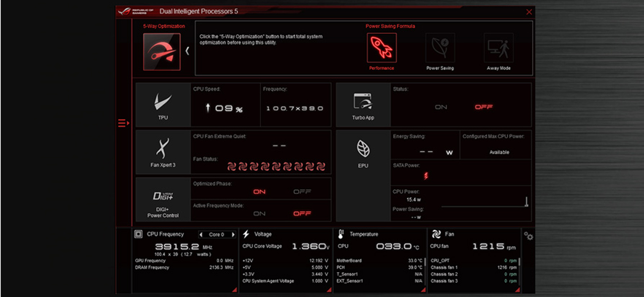Open the DIGI+ Power Control tile

pos(163,199)
